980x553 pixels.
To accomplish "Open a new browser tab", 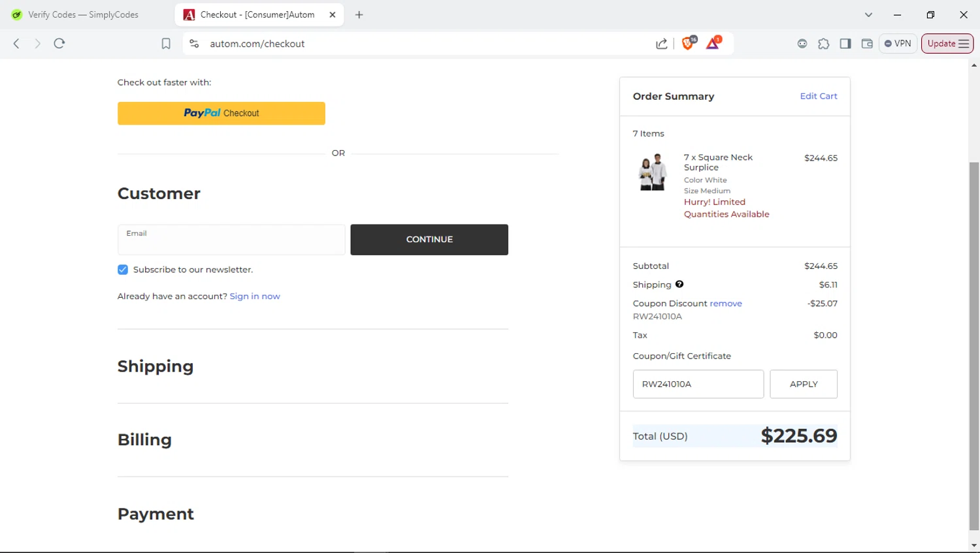I will click(x=359, y=14).
